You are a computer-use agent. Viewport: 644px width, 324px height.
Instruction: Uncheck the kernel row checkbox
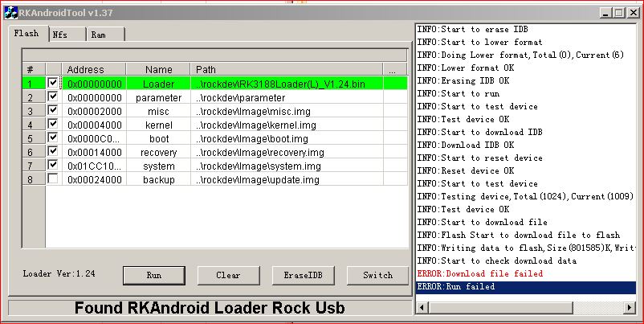tap(52, 124)
